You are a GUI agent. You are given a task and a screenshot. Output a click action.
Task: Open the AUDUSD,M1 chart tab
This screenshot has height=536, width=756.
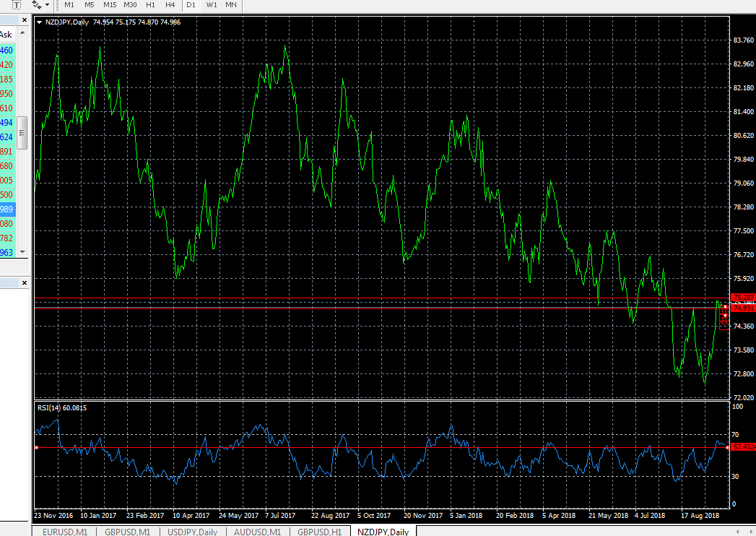(x=258, y=532)
